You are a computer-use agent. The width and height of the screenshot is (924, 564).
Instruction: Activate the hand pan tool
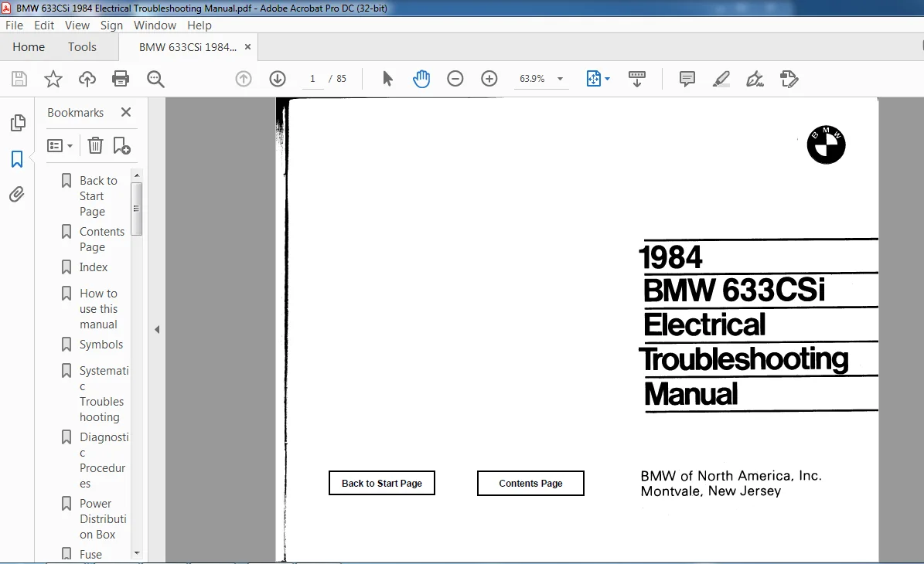coord(421,79)
